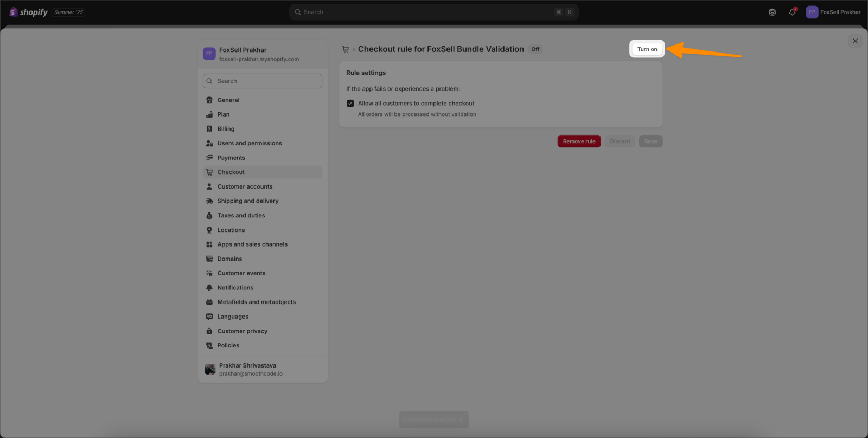Open Languages settings

263,317
